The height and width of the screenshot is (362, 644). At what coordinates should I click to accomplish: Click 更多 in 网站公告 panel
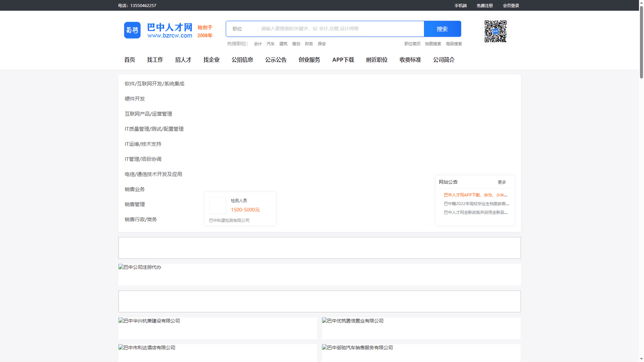[x=502, y=182]
